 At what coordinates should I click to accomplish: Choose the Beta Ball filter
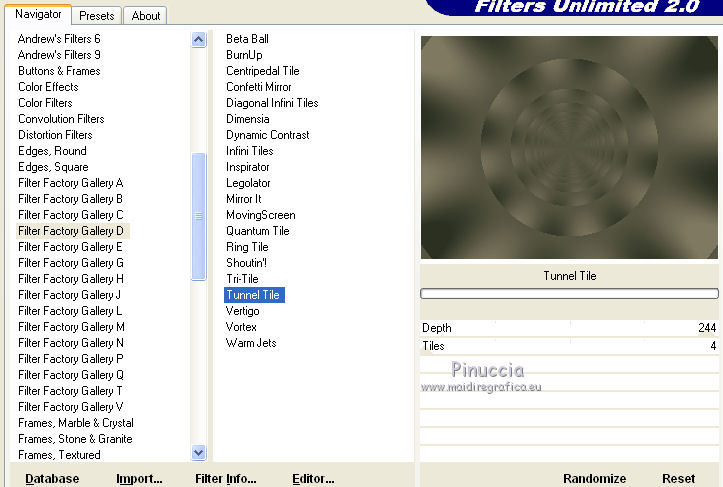[247, 39]
